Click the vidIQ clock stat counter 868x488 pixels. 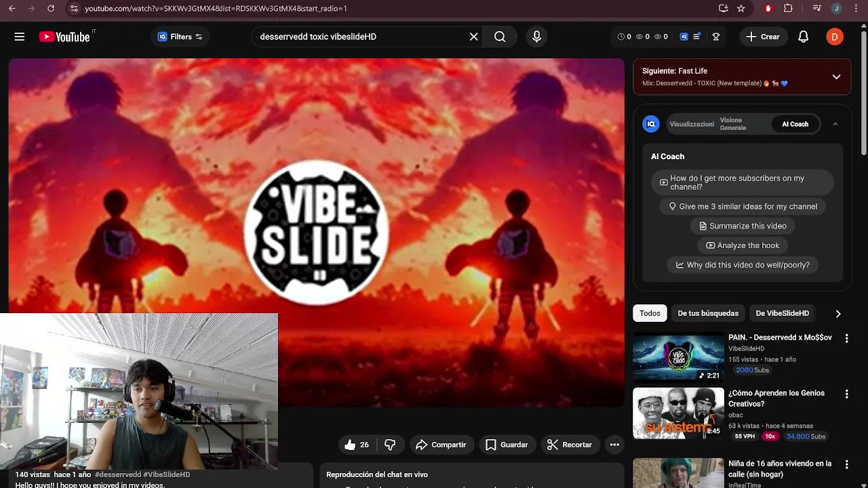point(624,37)
